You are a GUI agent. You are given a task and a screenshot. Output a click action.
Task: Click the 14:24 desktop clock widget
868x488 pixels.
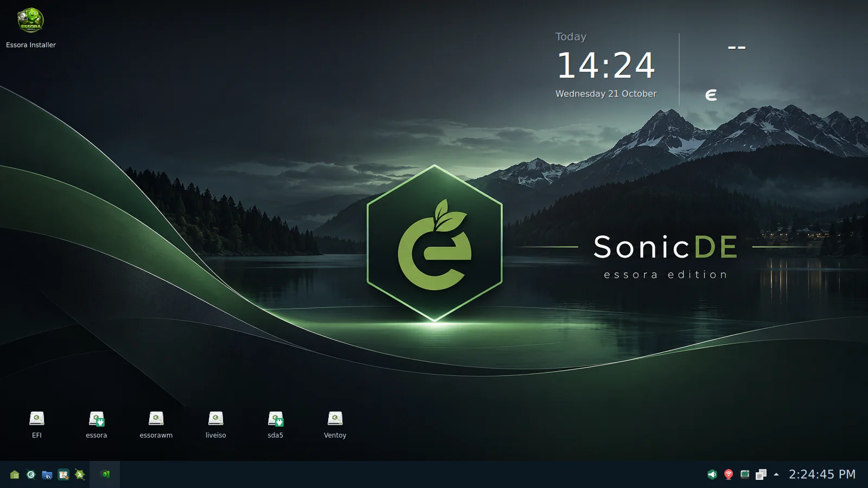[x=606, y=66]
